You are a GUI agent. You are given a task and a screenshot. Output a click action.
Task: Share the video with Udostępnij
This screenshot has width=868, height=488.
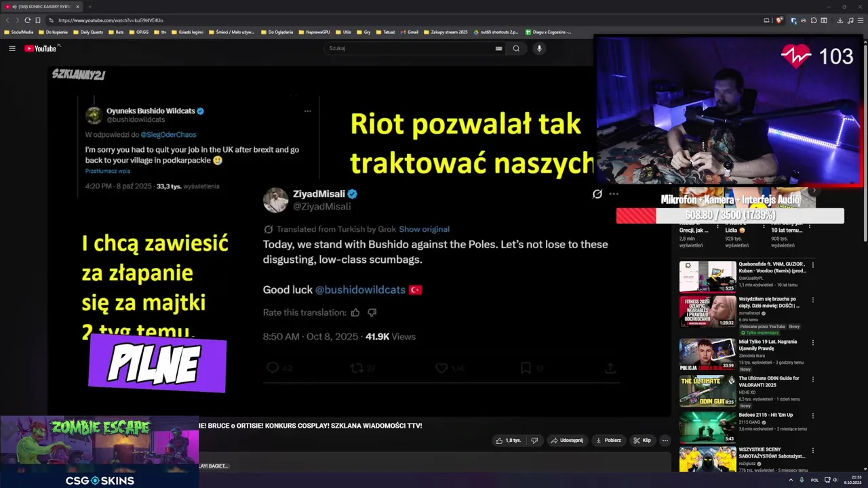point(567,441)
